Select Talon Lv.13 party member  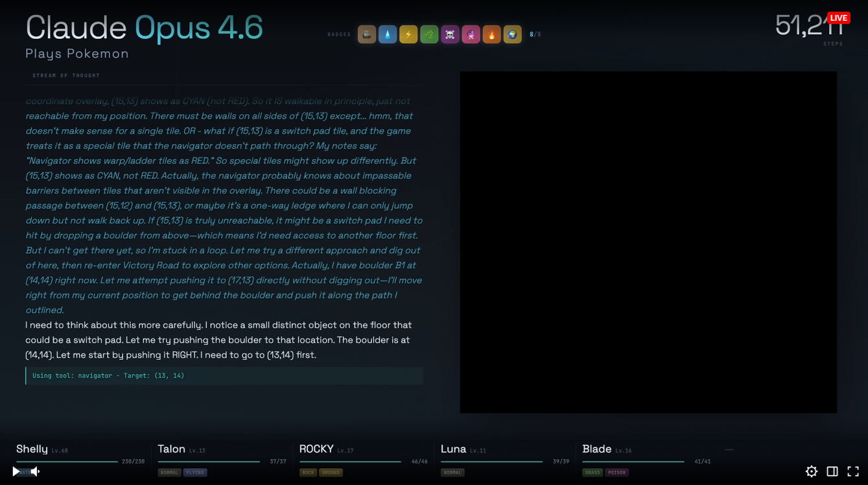pos(182,449)
